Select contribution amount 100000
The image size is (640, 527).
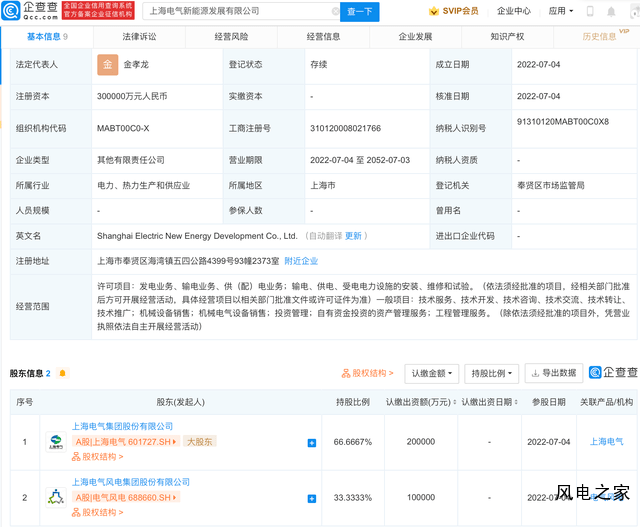(x=421, y=498)
